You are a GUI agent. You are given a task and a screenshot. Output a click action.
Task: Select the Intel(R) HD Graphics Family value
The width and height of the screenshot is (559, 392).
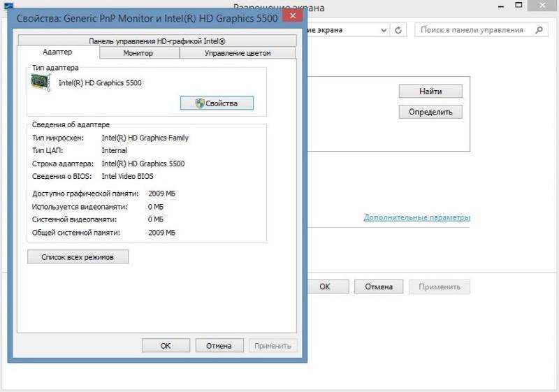pyautogui.click(x=145, y=138)
